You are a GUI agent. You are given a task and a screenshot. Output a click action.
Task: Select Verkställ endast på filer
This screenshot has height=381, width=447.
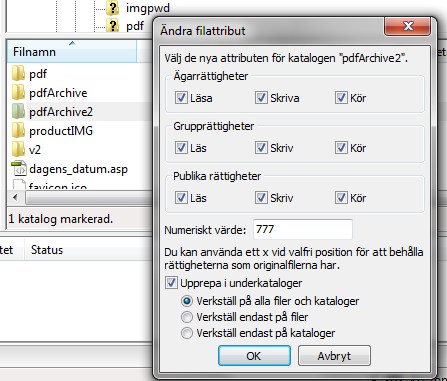187,317
